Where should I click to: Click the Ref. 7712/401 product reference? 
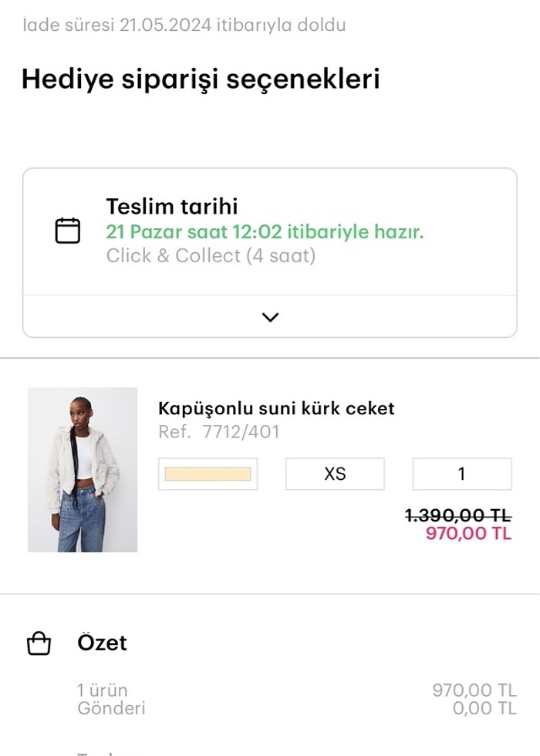(221, 432)
